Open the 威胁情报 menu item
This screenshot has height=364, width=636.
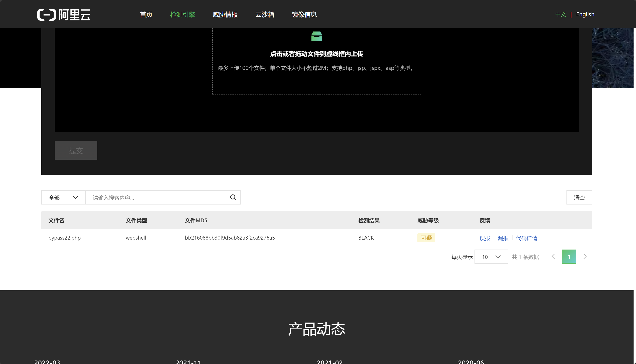(x=225, y=14)
